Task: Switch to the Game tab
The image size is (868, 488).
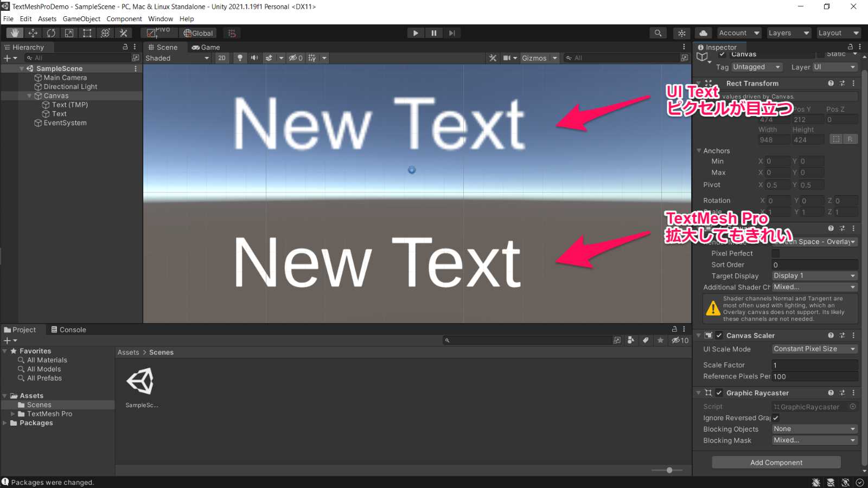Action: point(206,47)
